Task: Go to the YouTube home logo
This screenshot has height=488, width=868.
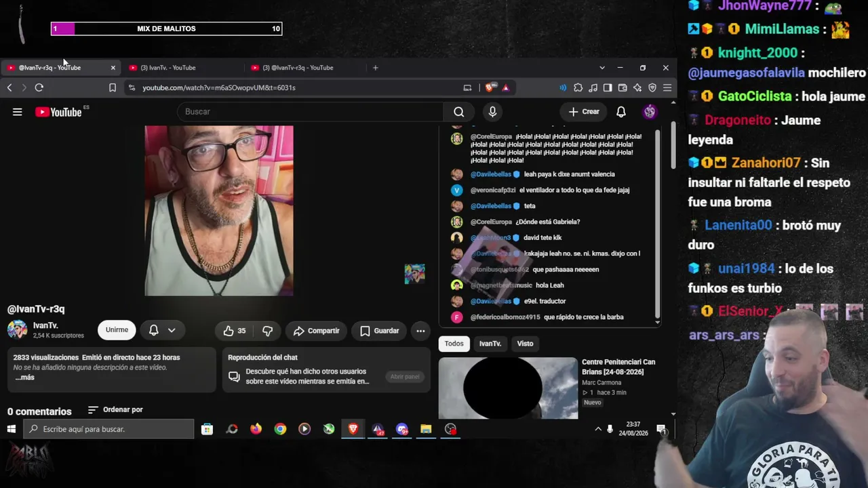Action: (58, 112)
